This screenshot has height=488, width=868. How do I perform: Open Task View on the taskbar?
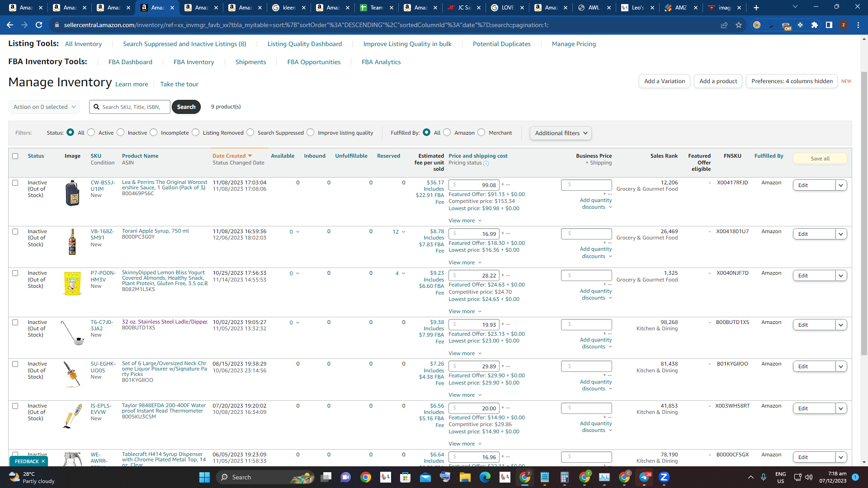(x=326, y=477)
